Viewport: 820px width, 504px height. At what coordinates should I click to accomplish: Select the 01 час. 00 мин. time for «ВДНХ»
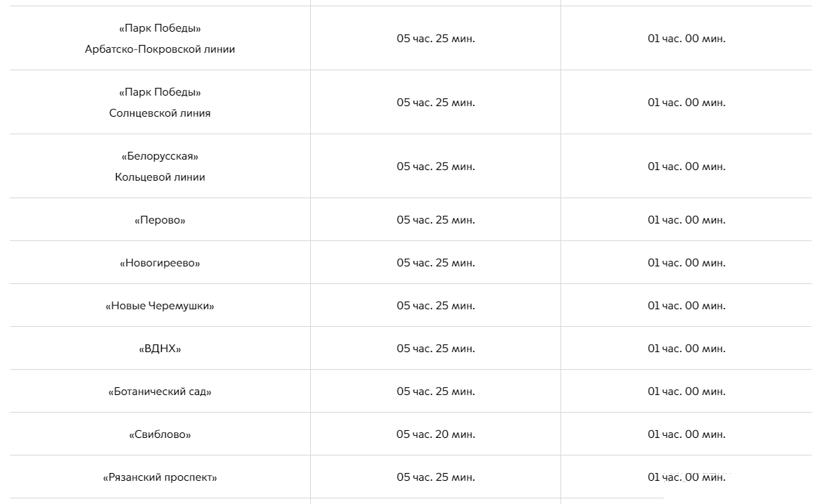click(x=686, y=349)
